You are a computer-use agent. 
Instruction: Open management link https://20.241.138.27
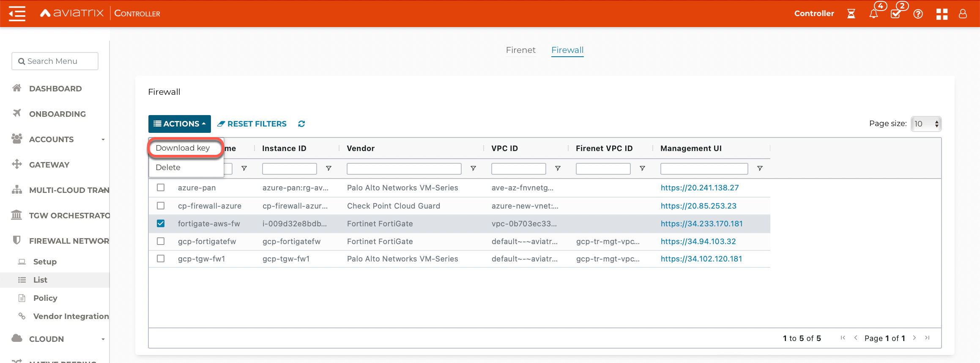point(700,188)
